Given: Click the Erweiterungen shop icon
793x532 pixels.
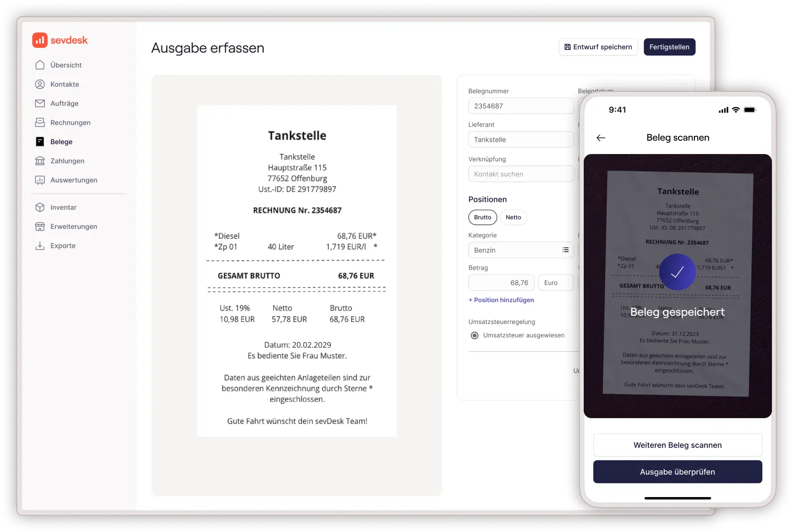Looking at the screenshot, I should (x=40, y=226).
